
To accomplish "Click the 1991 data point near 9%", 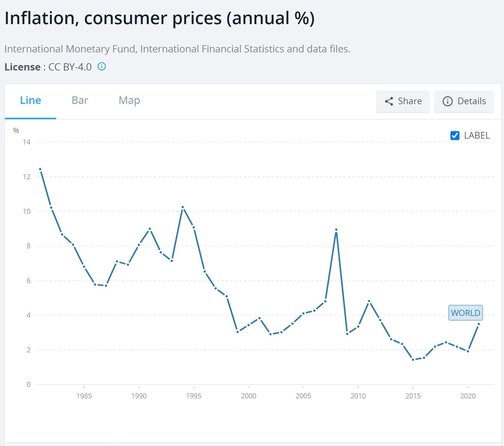I will tap(150, 229).
